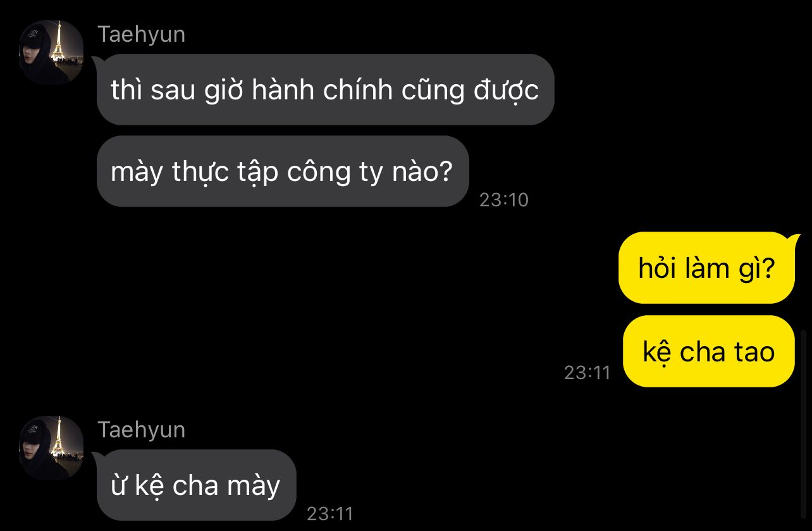Select the yellow bubble "hỏi làm gì?"

point(707,268)
